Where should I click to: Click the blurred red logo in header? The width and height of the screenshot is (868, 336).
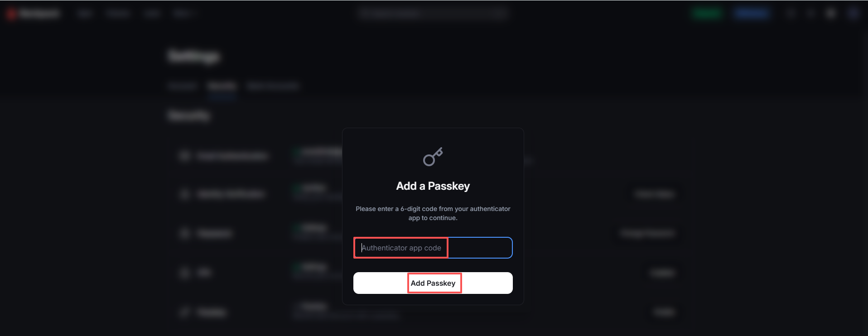pyautogui.click(x=12, y=14)
